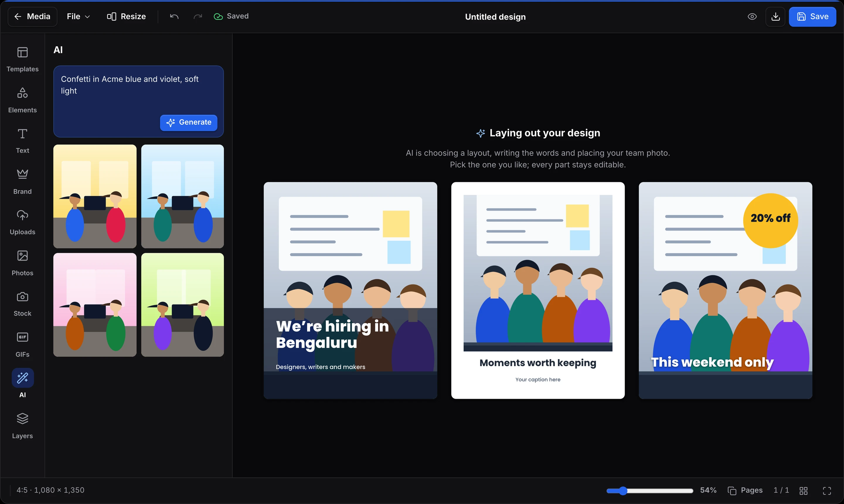Expand the File dropdown menu

click(78, 17)
